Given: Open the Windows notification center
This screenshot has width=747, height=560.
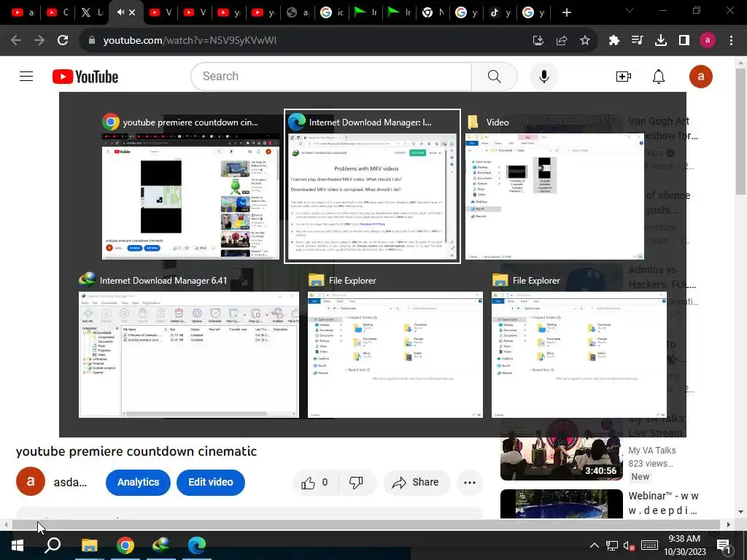Looking at the screenshot, I should [724, 545].
